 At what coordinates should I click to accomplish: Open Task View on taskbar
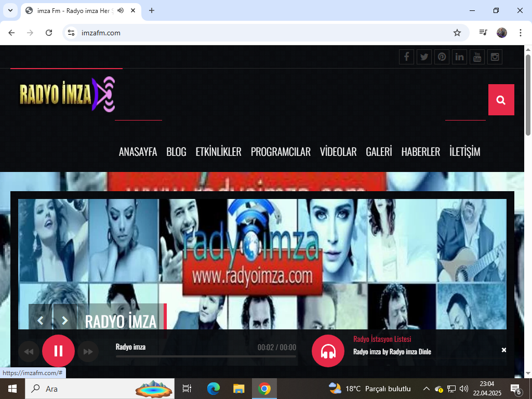click(187, 389)
